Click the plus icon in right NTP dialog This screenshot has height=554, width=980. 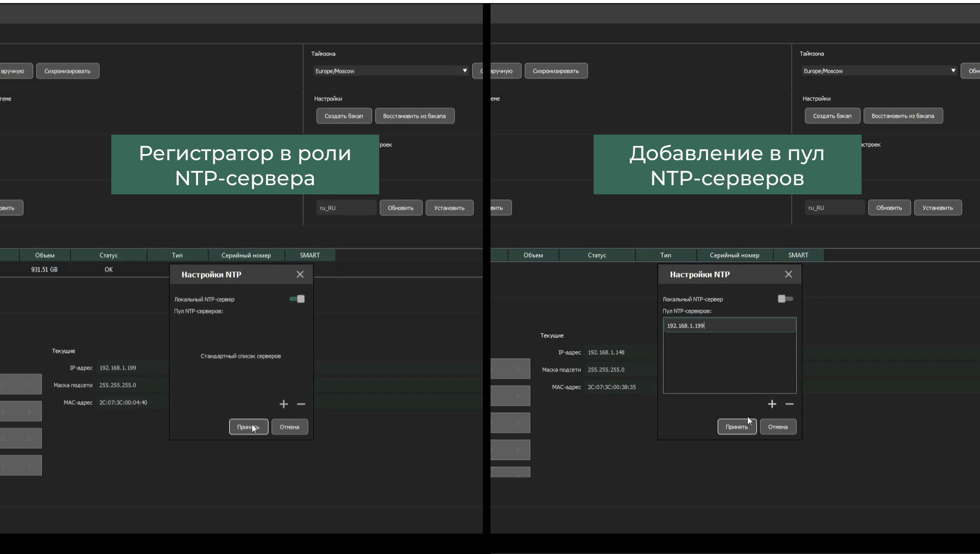pos(772,404)
